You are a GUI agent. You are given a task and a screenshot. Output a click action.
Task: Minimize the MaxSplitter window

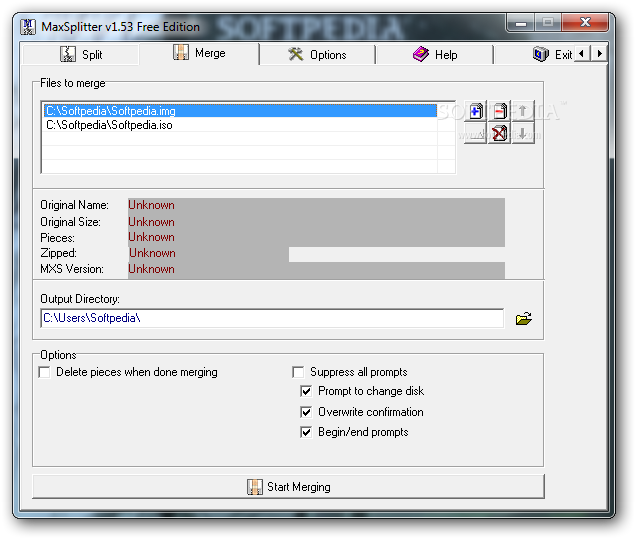point(521,22)
